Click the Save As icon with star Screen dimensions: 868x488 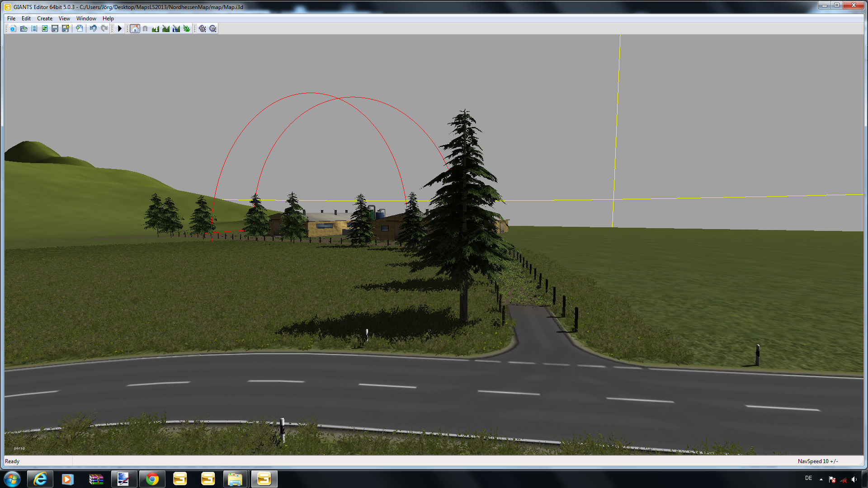click(x=66, y=28)
